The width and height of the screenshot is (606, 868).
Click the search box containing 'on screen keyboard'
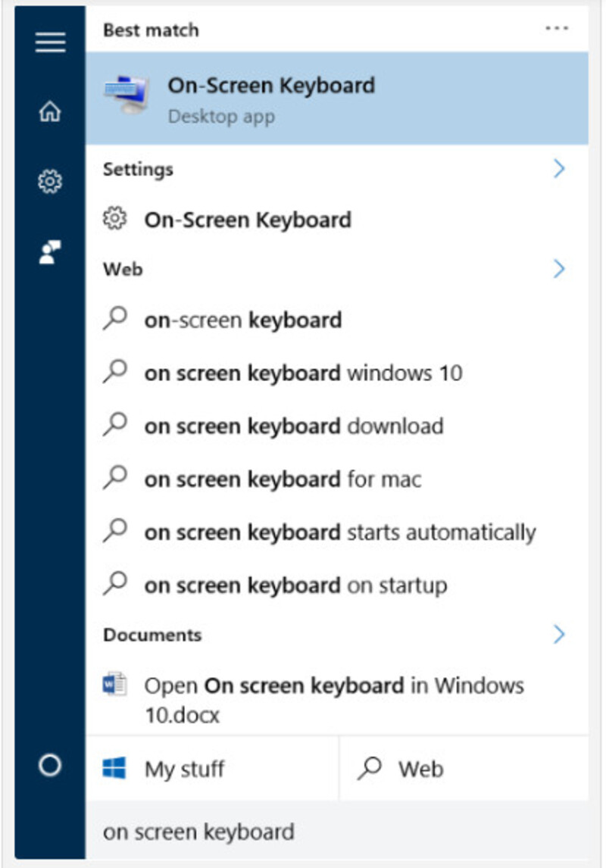337,832
